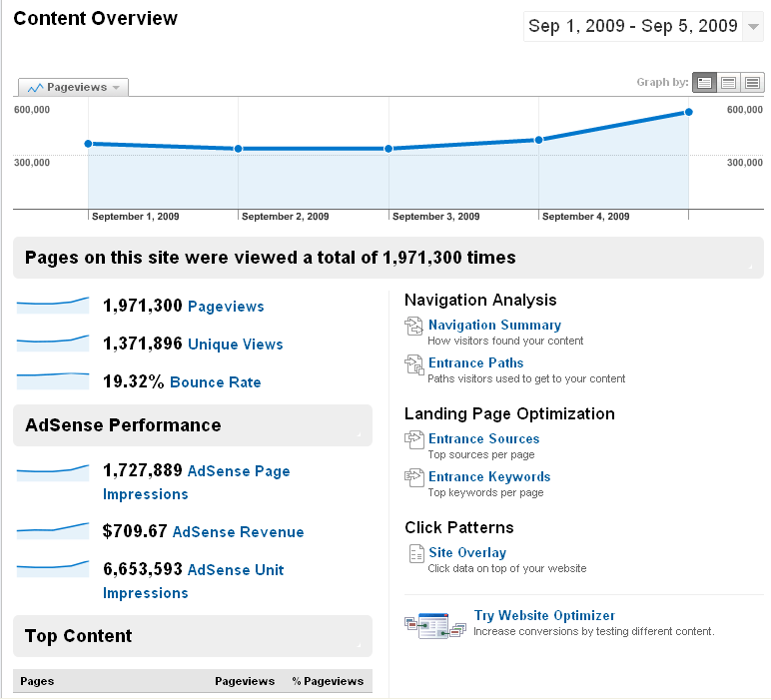Click the Click Patterns heading

click(x=459, y=527)
